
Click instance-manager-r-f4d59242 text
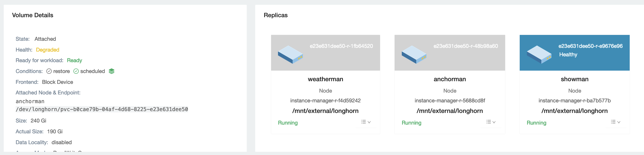[x=325, y=101]
